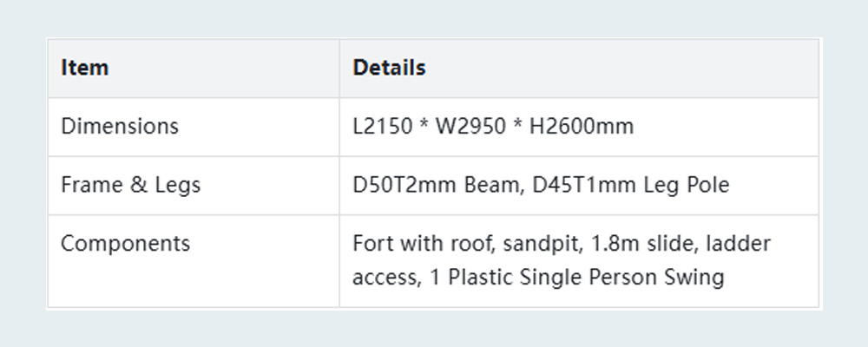
Task: Click the "Item" column header
Action: click(85, 68)
